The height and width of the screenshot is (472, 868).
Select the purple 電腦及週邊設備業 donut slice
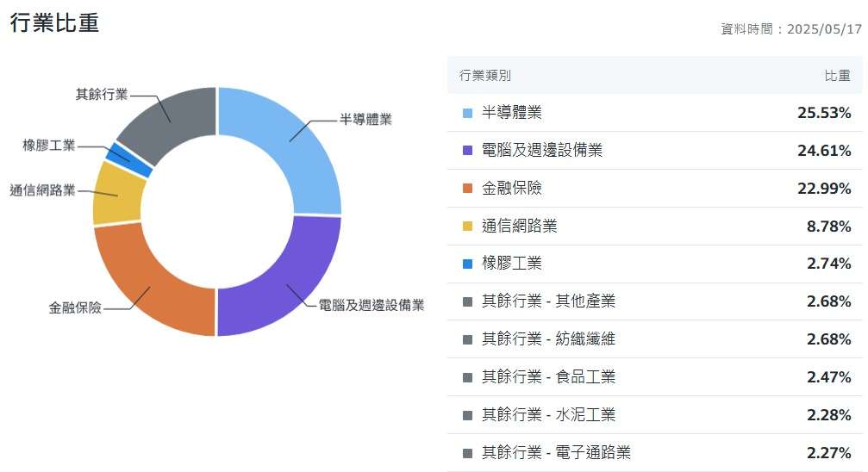280,284
